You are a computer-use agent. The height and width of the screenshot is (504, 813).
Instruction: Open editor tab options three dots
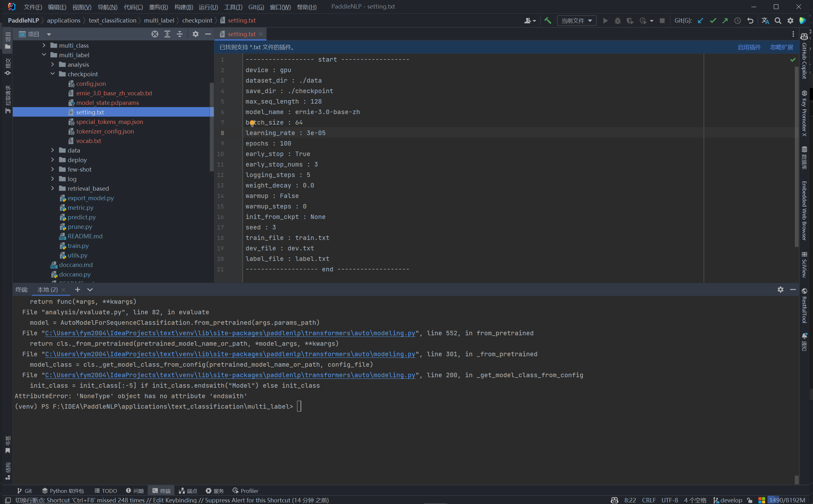pos(793,34)
